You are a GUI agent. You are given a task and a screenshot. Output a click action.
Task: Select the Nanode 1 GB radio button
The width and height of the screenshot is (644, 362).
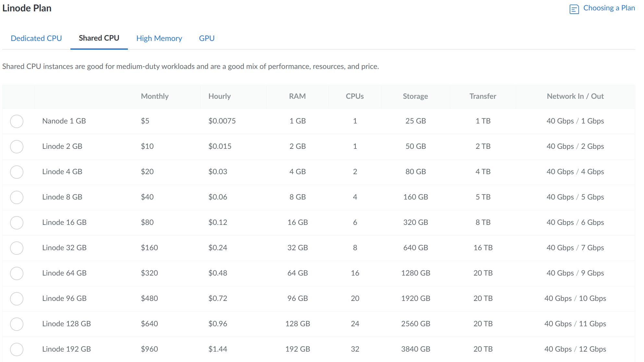(17, 121)
